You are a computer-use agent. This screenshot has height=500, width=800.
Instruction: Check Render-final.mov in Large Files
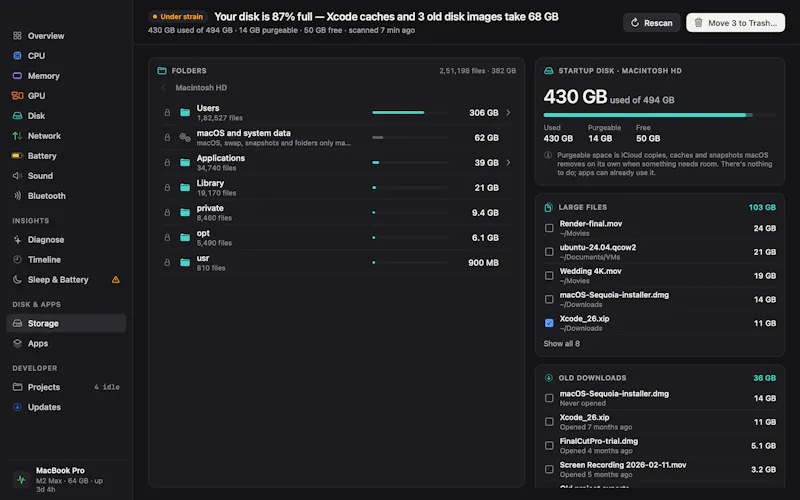(549, 228)
